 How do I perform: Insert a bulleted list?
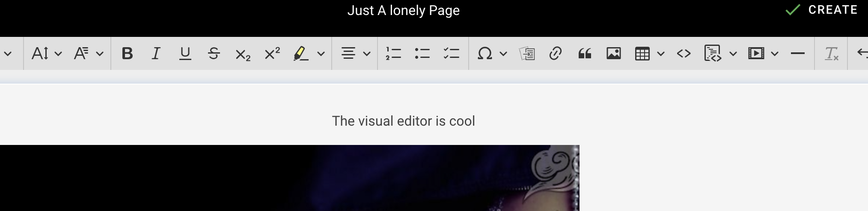pyautogui.click(x=422, y=54)
